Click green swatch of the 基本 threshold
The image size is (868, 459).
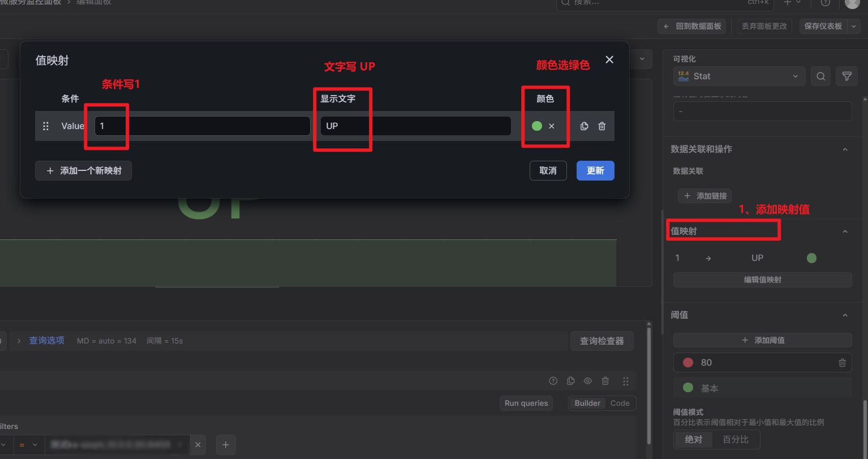point(688,388)
